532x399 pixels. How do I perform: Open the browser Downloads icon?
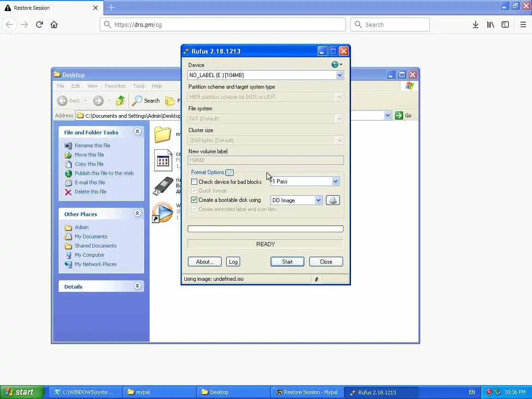[476, 24]
